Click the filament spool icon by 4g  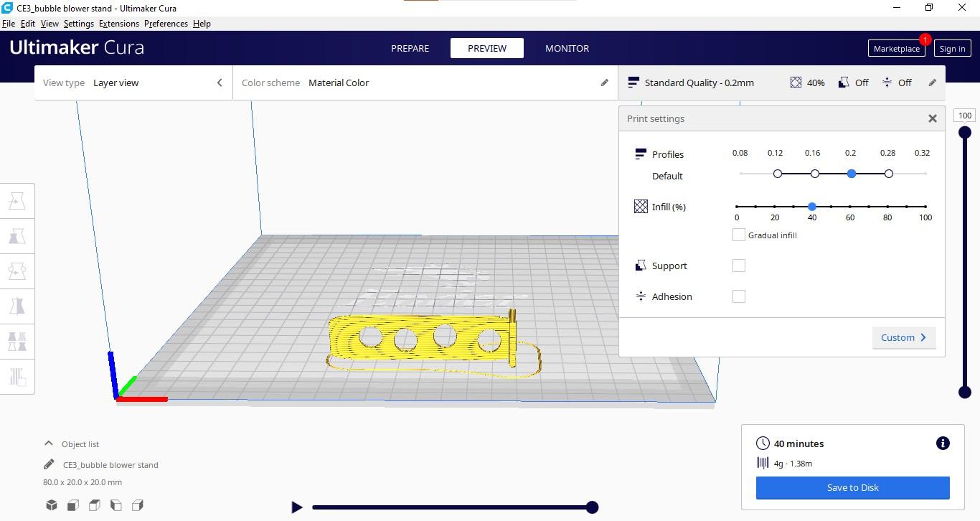tap(763, 463)
